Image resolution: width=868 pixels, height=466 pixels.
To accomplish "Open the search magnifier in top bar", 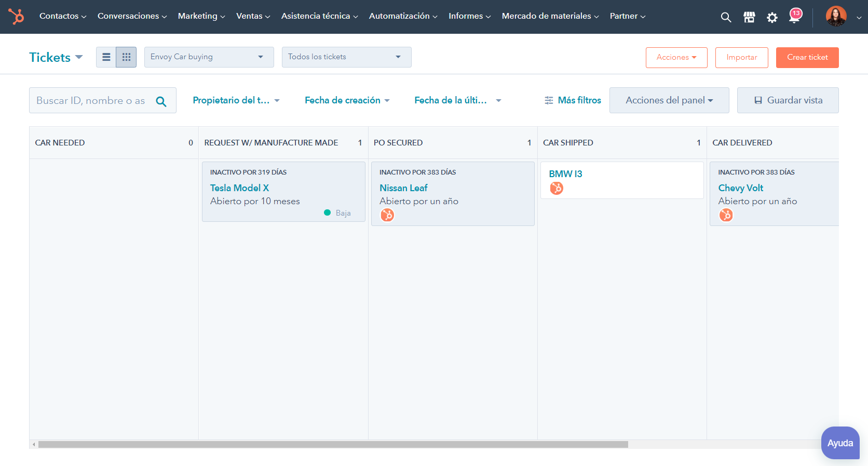I will coord(726,17).
